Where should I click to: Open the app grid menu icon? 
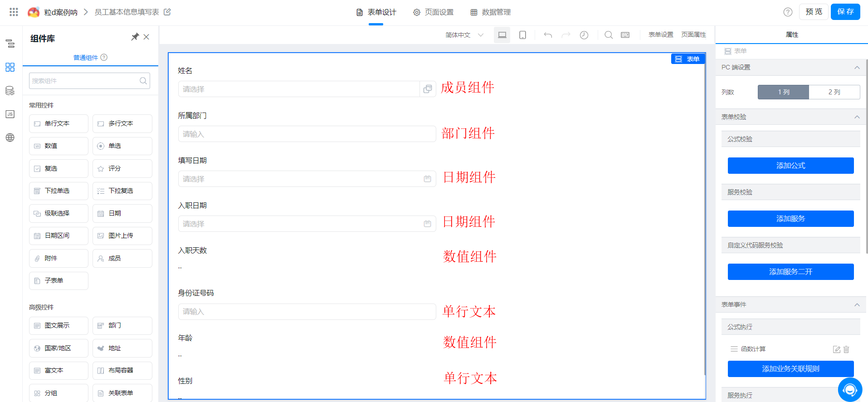[14, 12]
